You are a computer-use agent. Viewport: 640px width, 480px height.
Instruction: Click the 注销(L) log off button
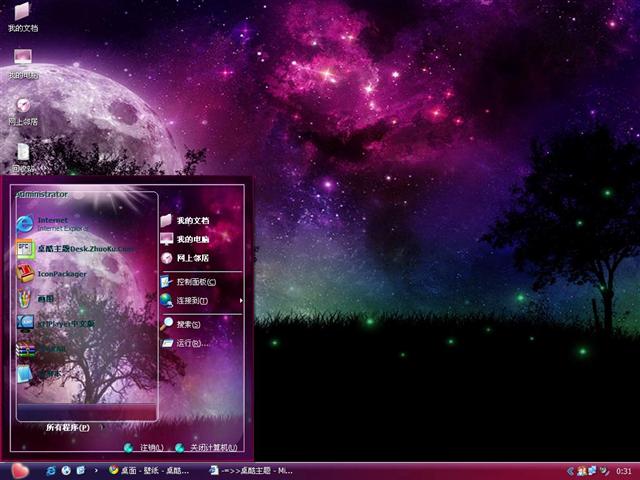[x=143, y=448]
